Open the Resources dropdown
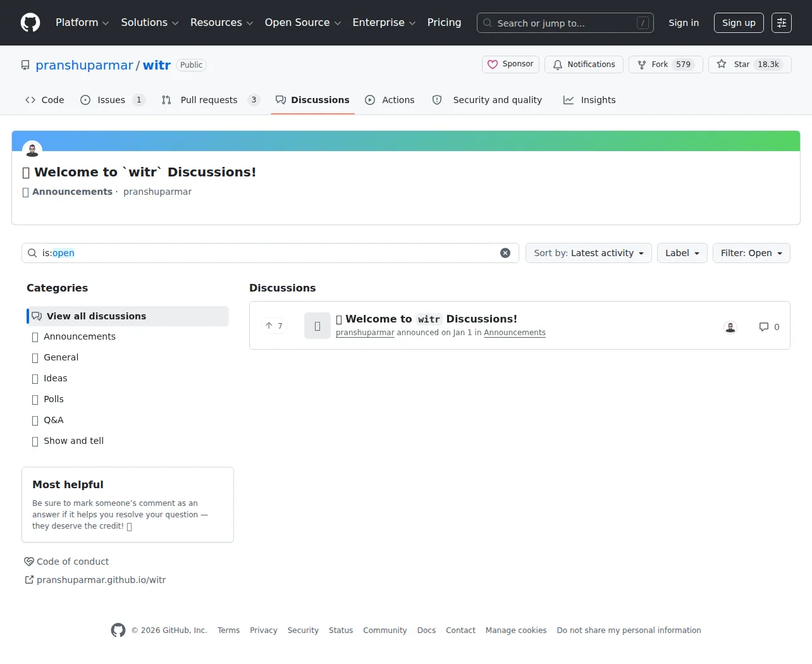Image resolution: width=812 pixels, height=664 pixels. [x=222, y=23]
